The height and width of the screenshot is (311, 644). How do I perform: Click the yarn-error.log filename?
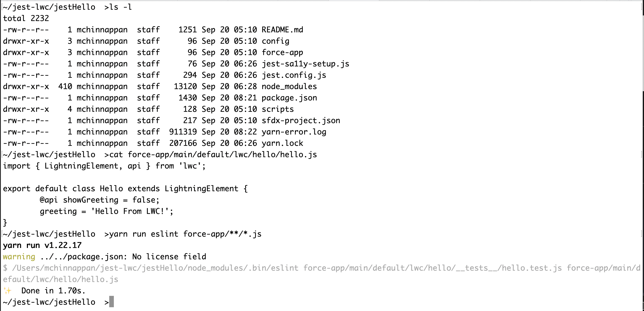pos(294,132)
